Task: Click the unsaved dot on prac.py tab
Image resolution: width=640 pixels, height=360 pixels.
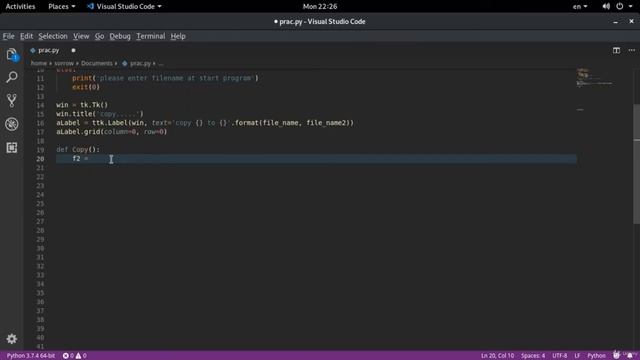Action: pos(73,50)
